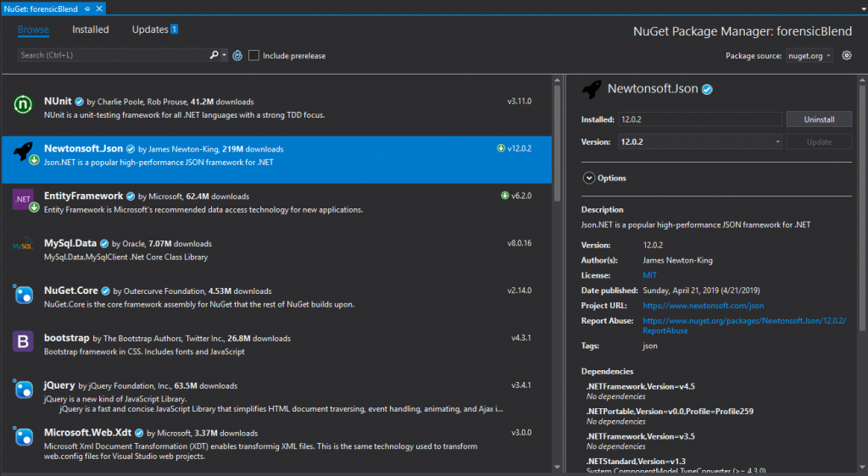Click the Uninstall button

coord(819,119)
